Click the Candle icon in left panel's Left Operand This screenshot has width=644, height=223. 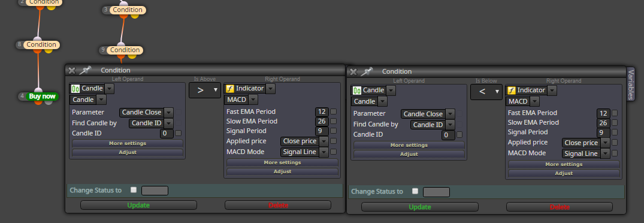75,89
